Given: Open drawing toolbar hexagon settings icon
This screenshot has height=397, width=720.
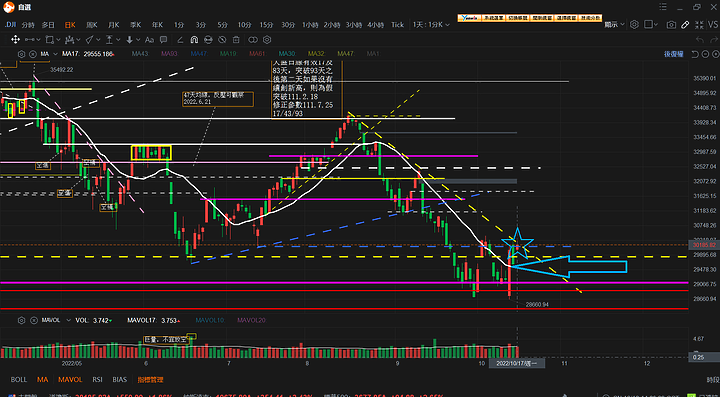Looking at the screenshot, I should tap(267, 39).
